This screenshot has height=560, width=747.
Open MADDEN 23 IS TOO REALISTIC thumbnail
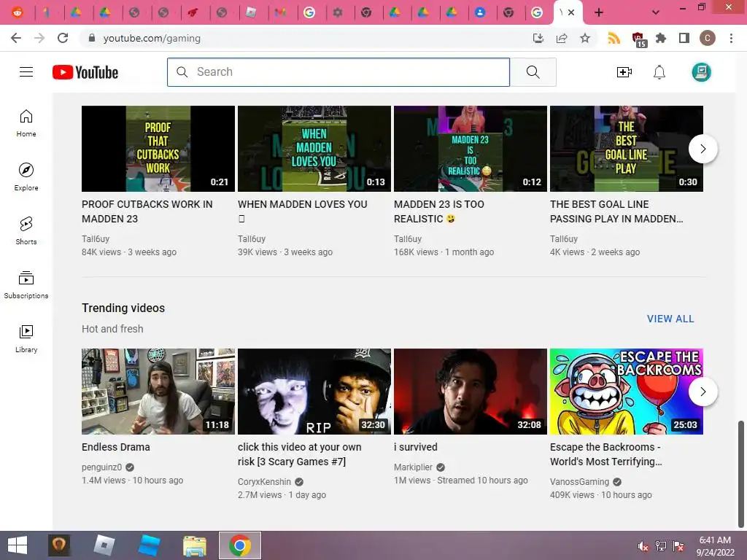coord(471,149)
